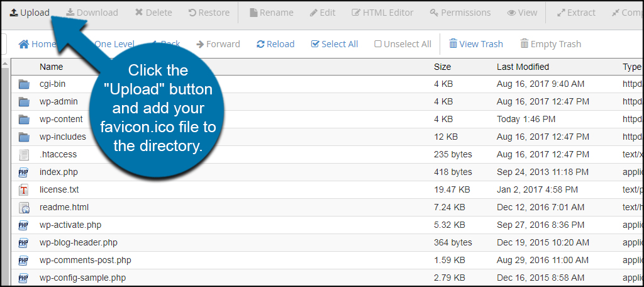Click the Today 1:46 PM date

coord(526,119)
